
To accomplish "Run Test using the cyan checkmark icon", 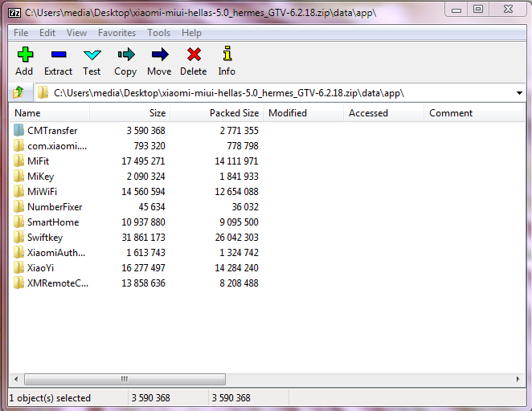I will click(92, 55).
